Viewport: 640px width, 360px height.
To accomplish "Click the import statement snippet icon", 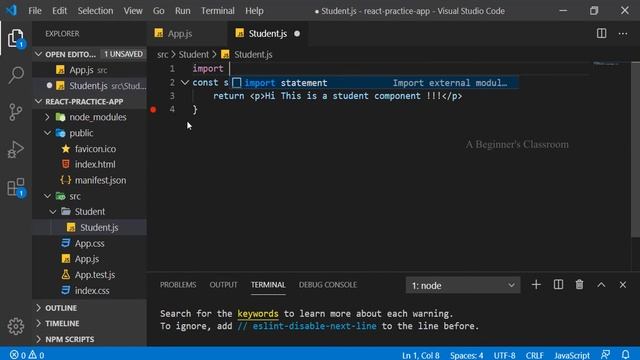I will (x=237, y=83).
